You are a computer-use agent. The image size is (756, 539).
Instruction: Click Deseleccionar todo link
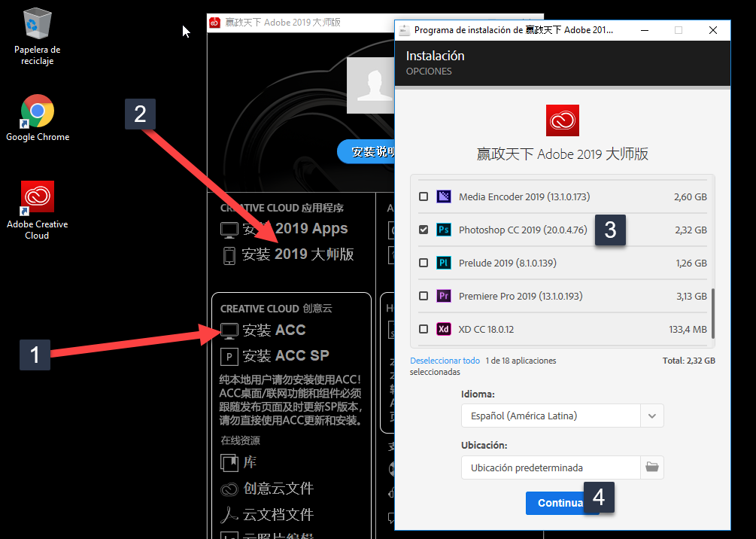(x=445, y=361)
